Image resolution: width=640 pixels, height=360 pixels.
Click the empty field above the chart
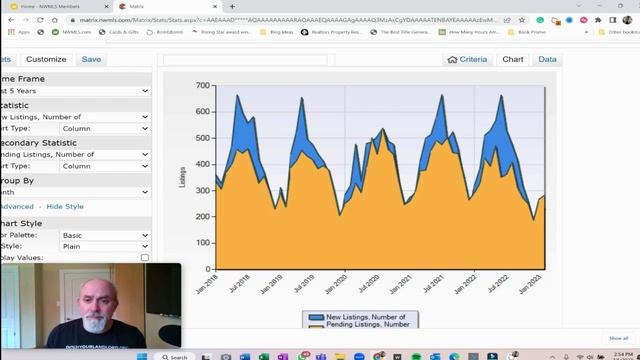point(245,60)
